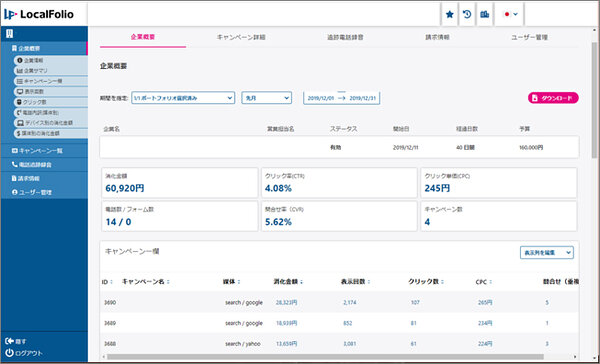Open 電話追跡録音 in the sidebar
Image resolution: width=600 pixels, height=364 pixels.
coord(44,165)
